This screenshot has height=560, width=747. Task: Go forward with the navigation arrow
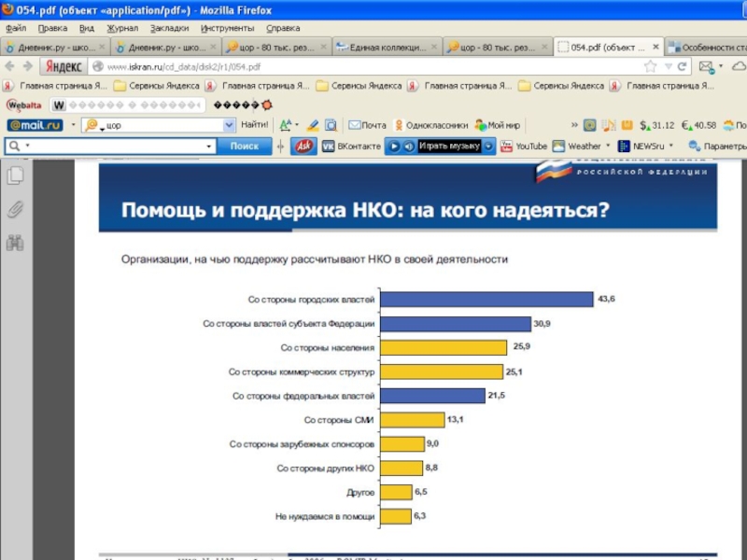pos(28,66)
